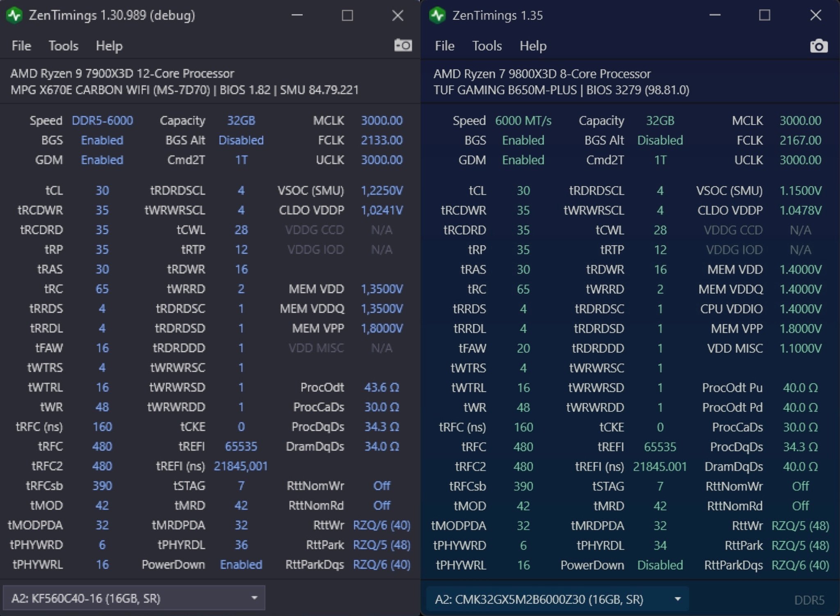The image size is (840, 616).
Task: Click ZenTimings 1.35 app logo icon
Action: 437,16
